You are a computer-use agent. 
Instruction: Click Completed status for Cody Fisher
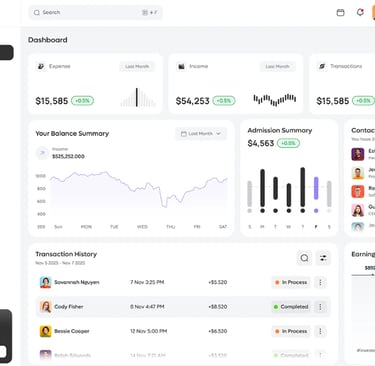pyautogui.click(x=291, y=307)
